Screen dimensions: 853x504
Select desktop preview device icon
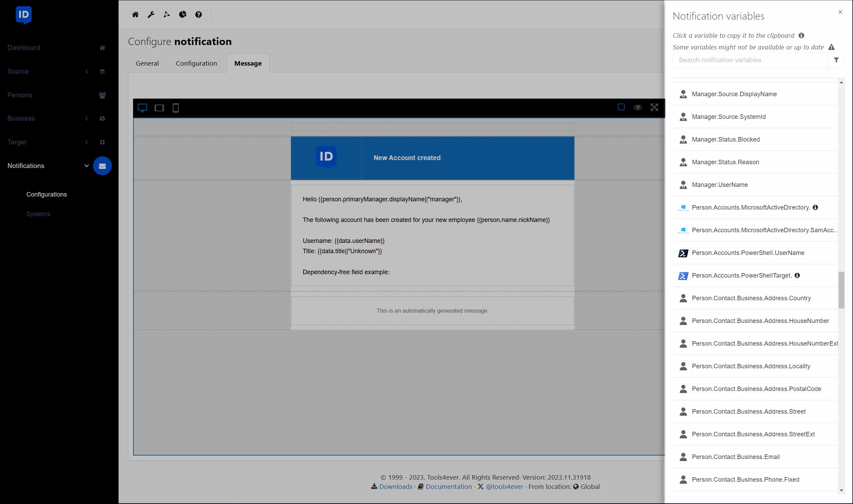point(142,108)
